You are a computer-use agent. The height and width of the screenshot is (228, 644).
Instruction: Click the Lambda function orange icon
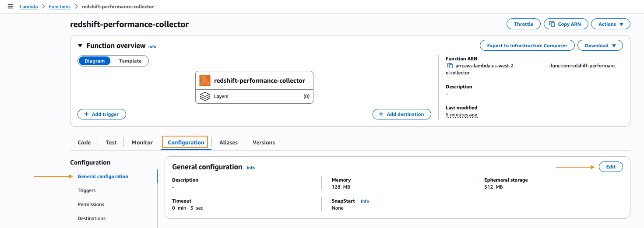coord(204,81)
